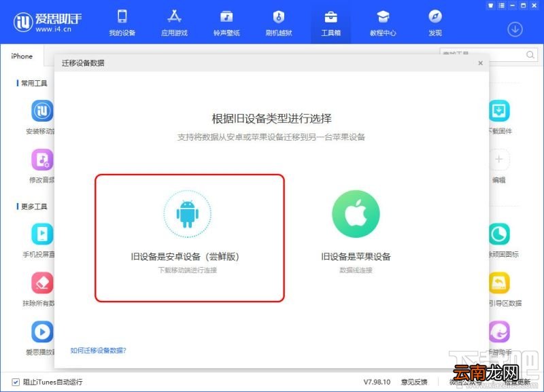Open the 我的设备 tab
Screen dimensions: 544x392
pyautogui.click(x=122, y=22)
